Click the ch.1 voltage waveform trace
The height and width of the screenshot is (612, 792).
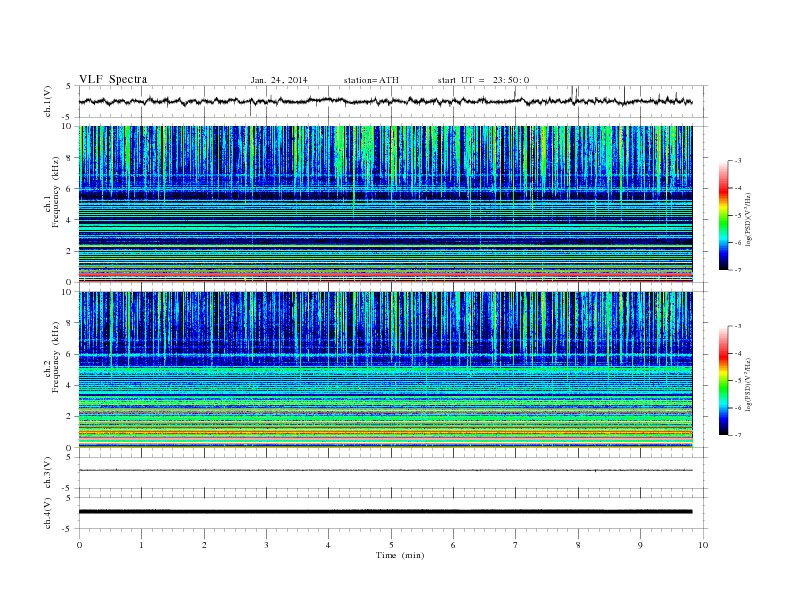coord(385,101)
